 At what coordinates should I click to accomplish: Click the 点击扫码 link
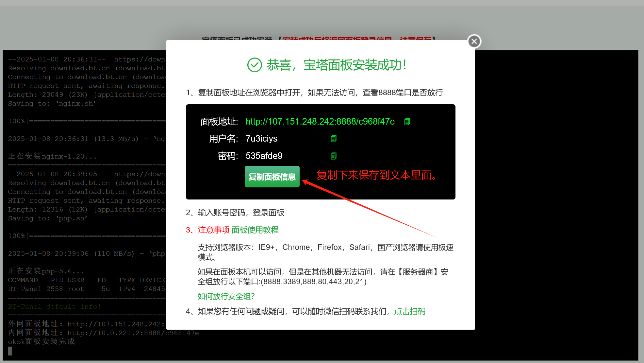(410, 311)
